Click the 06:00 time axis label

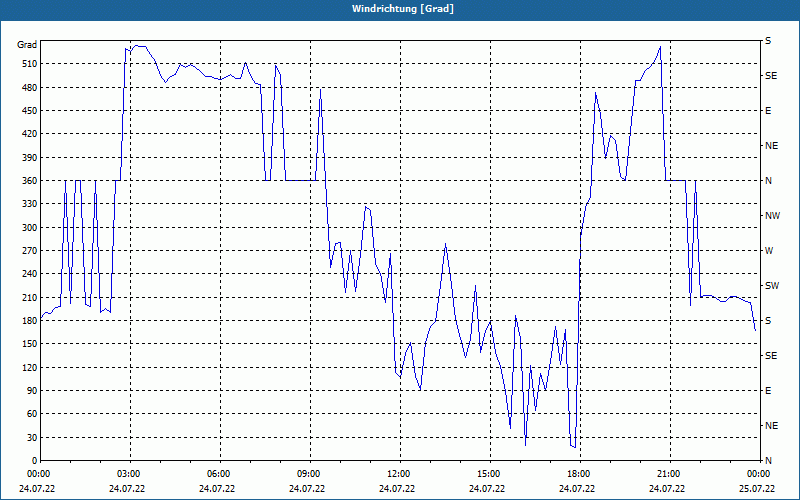coord(220,474)
